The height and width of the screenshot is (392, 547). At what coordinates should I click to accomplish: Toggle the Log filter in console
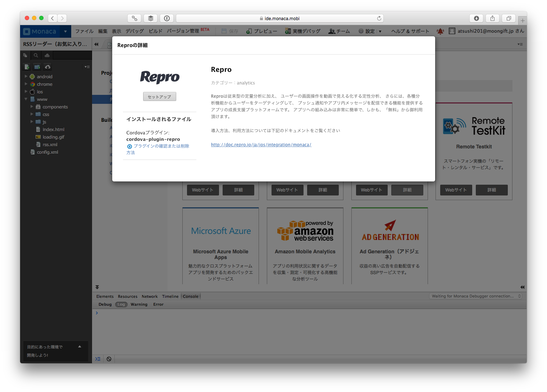tap(121, 304)
